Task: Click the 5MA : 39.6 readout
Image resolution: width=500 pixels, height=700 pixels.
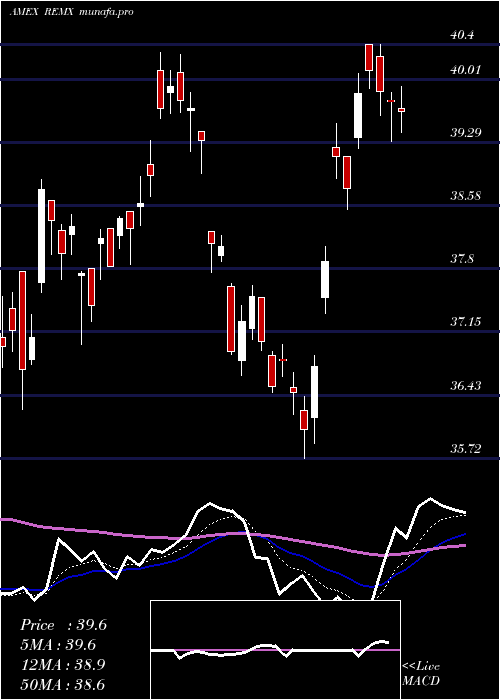Action: pyautogui.click(x=58, y=645)
